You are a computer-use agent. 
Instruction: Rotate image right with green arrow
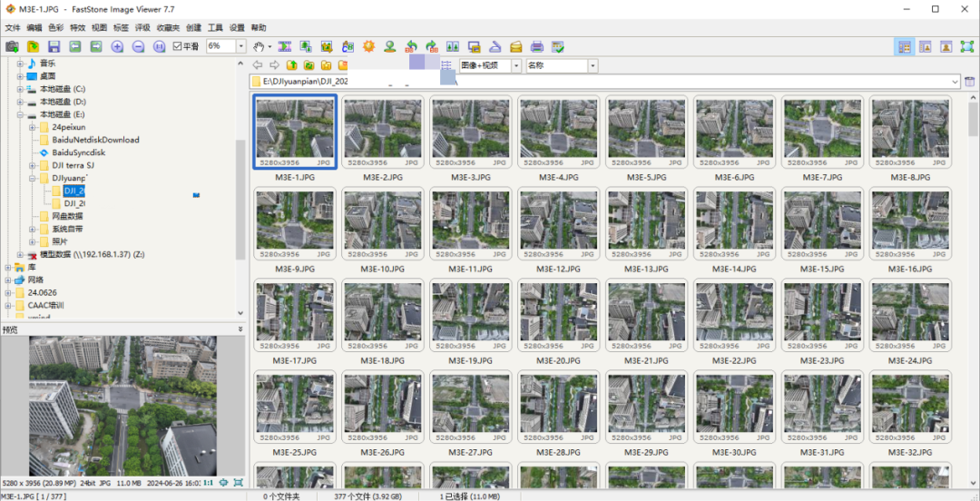coord(432,46)
